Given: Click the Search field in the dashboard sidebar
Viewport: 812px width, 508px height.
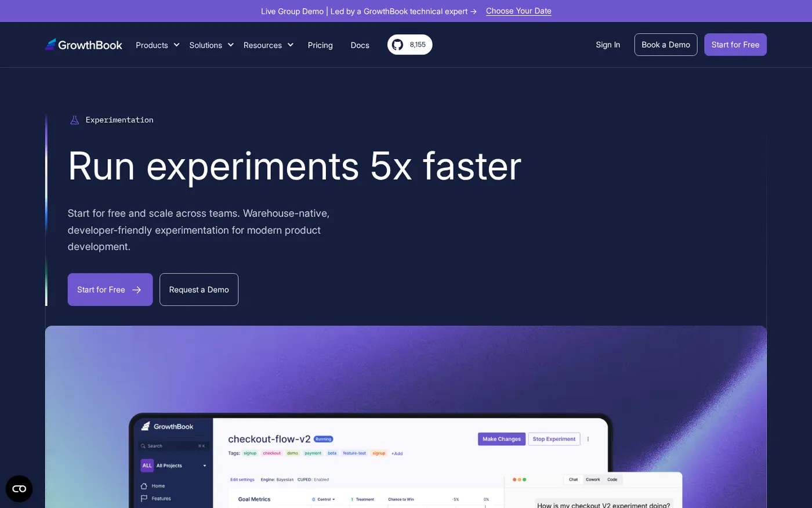Looking at the screenshot, I should (x=173, y=446).
